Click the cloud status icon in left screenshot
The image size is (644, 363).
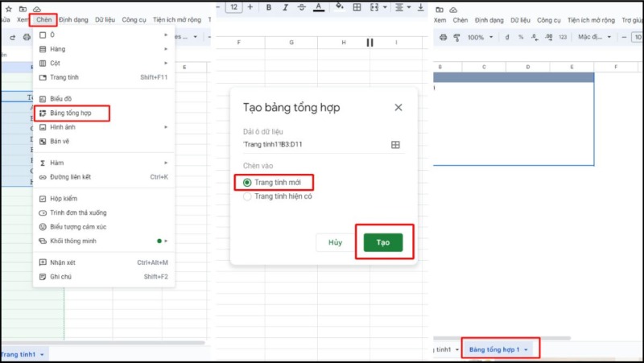(x=37, y=9)
